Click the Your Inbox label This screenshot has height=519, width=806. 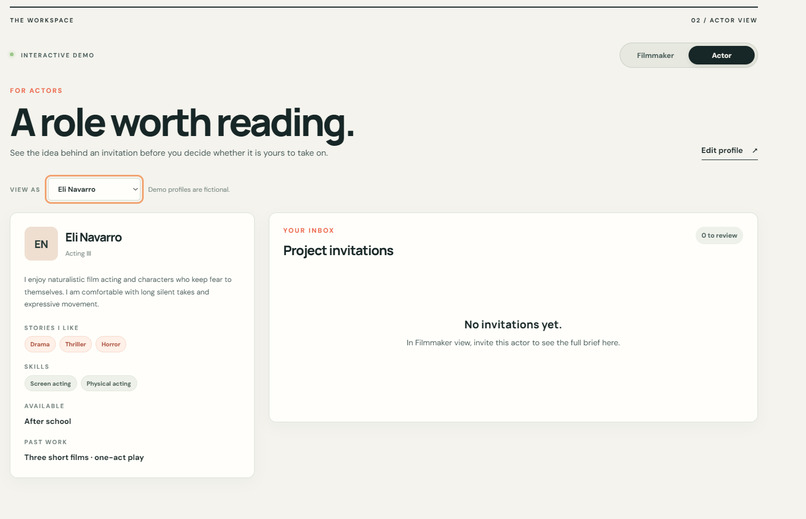point(308,231)
